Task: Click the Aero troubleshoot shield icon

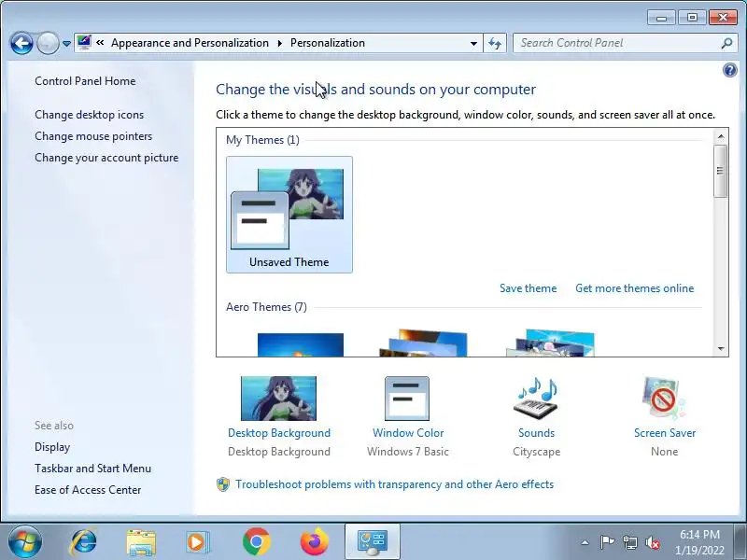Action: tap(223, 484)
